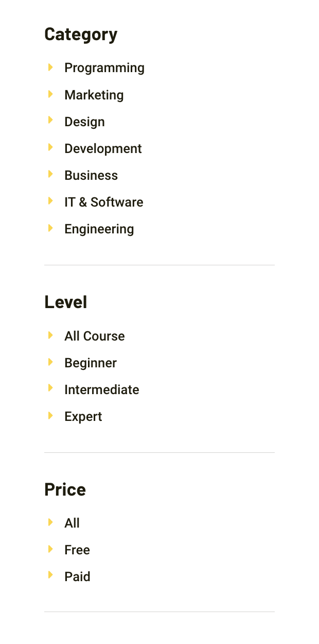Click the yellow arrow beside Programming
Screen dimensions: 319x644
tap(50, 67)
